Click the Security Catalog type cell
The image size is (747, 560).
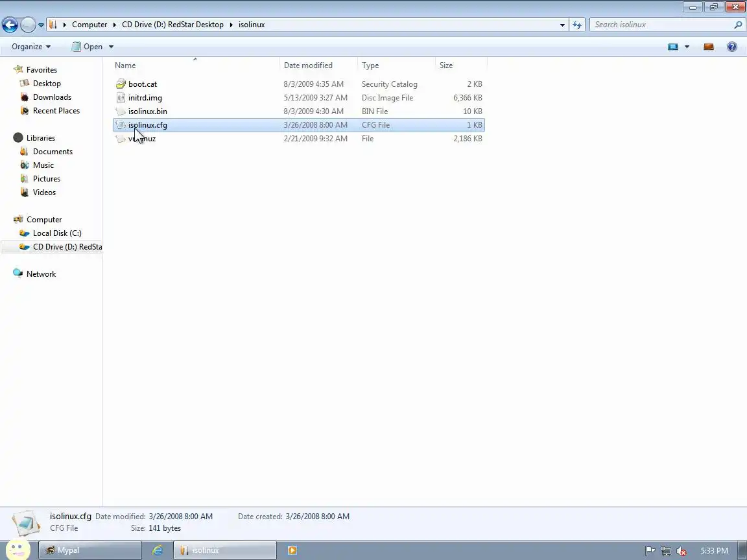coord(389,84)
